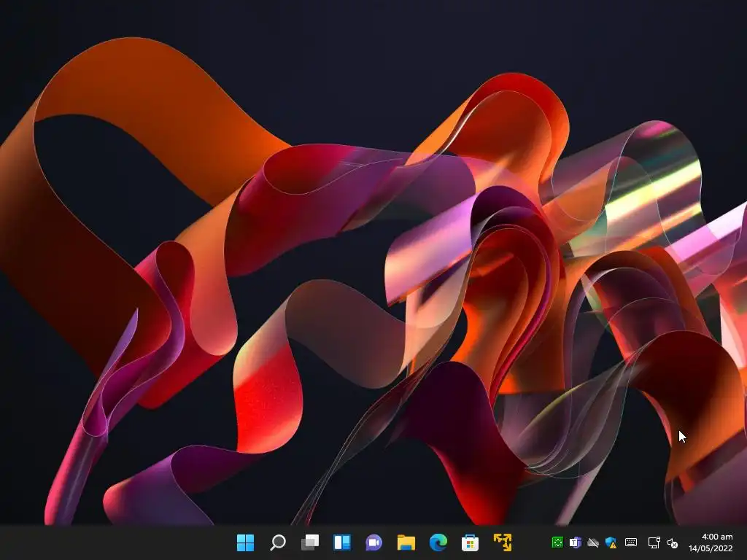The width and height of the screenshot is (747, 560).
Task: Open the Widgets panel icon
Action: [342, 542]
